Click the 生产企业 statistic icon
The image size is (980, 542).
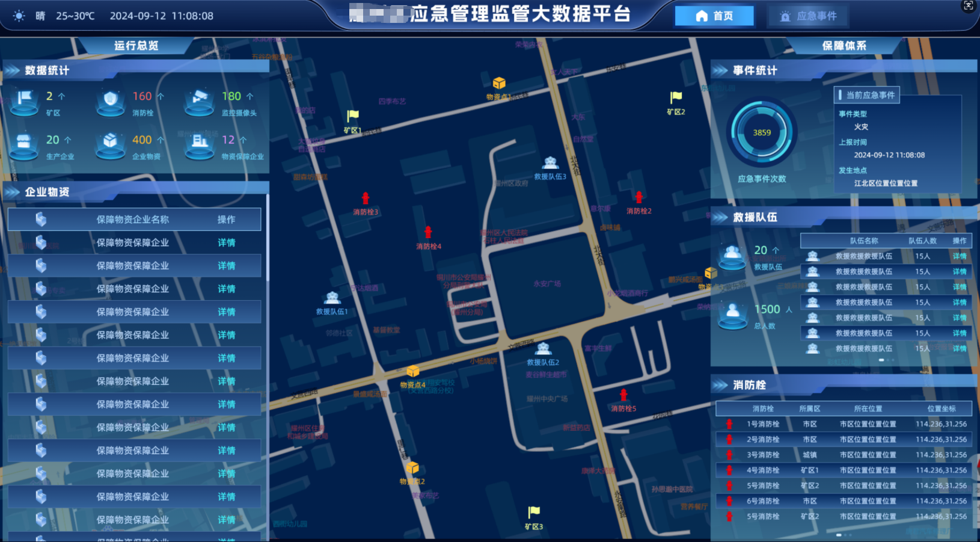tap(24, 144)
